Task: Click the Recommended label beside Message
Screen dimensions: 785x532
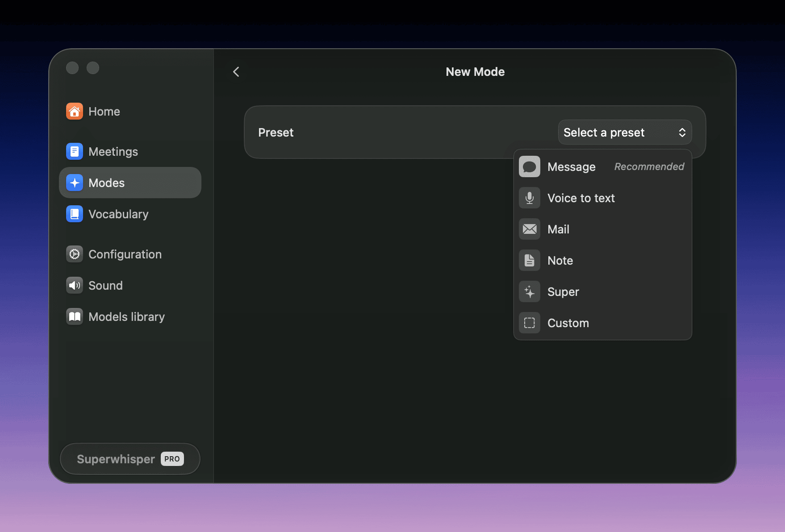Action: [649, 166]
